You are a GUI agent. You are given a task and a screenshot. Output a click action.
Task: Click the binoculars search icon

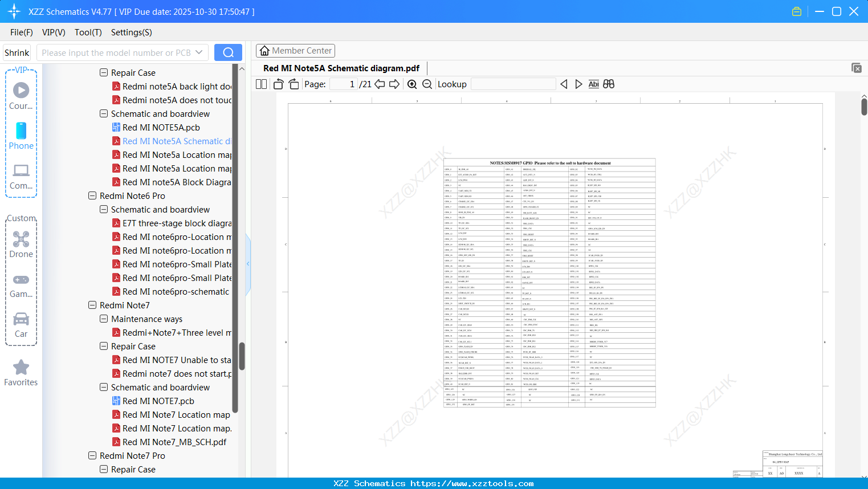point(609,84)
